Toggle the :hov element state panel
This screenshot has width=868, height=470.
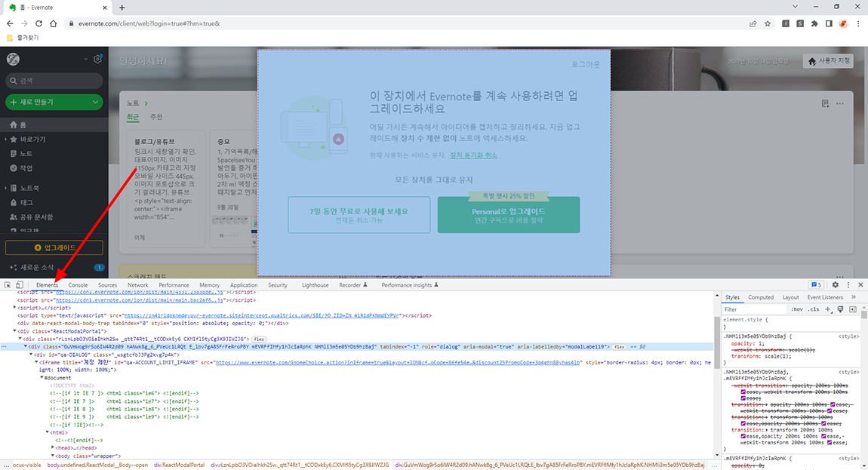[796, 309]
